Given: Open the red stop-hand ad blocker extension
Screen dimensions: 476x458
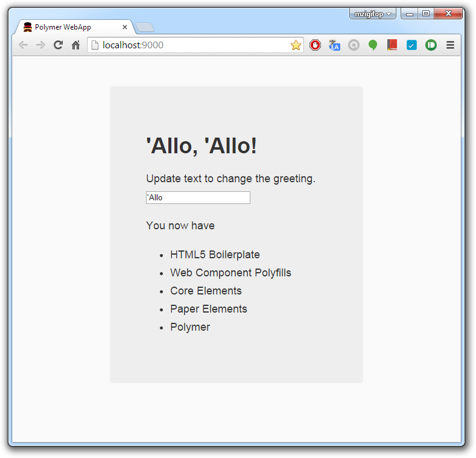Looking at the screenshot, I should [x=315, y=45].
